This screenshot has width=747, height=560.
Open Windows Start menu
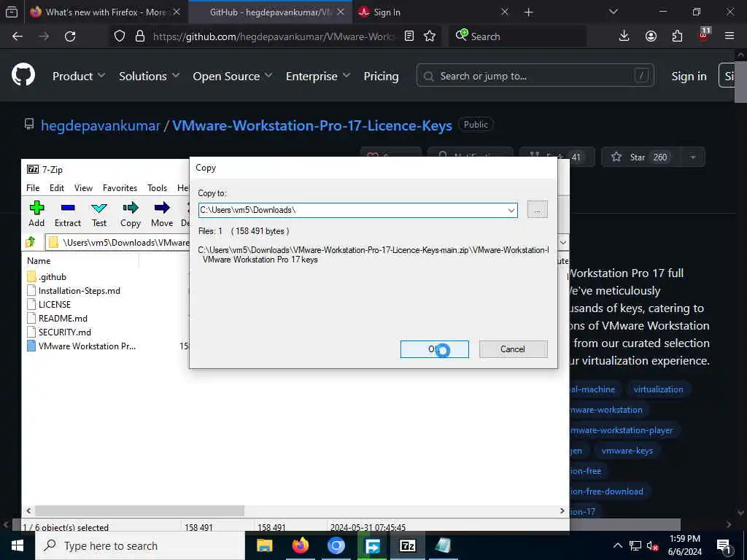point(18,545)
